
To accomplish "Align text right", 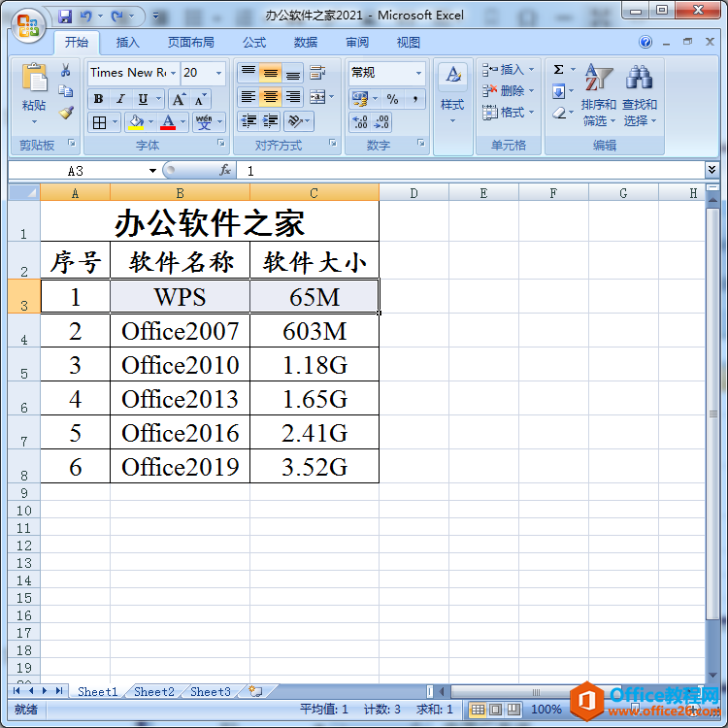I will pyautogui.click(x=292, y=96).
